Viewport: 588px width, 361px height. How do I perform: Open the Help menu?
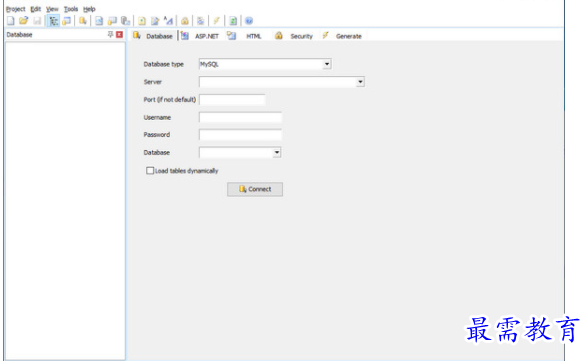(x=89, y=9)
